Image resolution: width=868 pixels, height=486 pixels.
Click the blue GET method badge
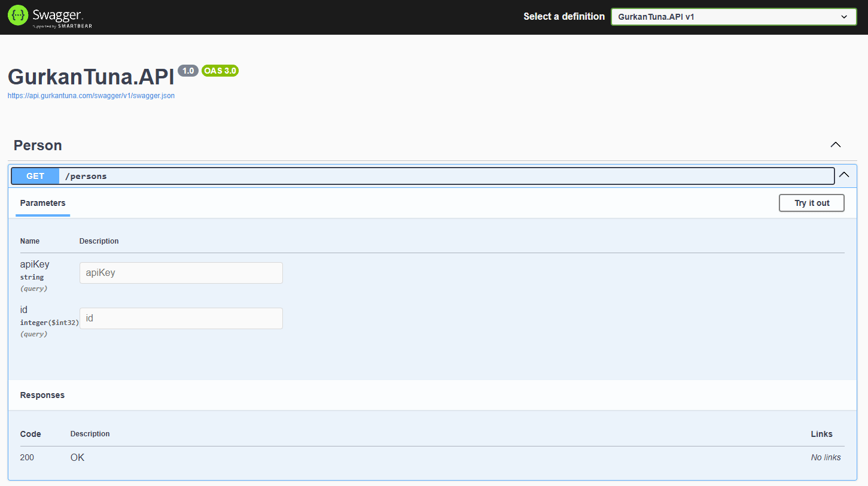(35, 176)
